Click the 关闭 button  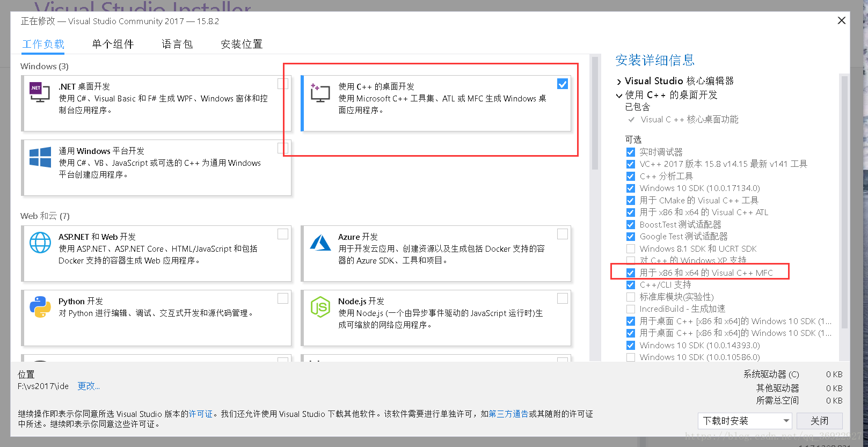(819, 421)
